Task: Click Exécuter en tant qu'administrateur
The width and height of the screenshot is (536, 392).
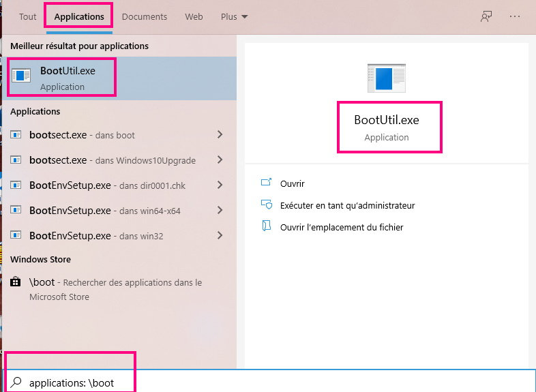Action: coord(347,205)
